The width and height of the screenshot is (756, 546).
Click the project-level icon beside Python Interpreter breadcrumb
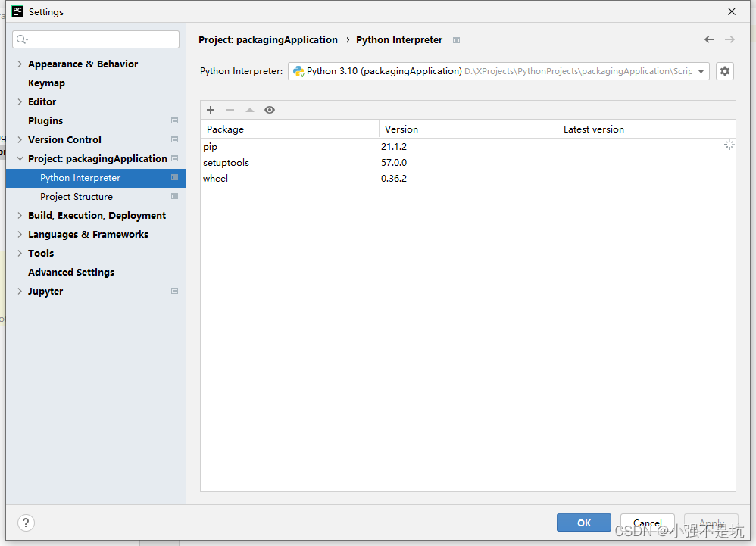point(456,40)
